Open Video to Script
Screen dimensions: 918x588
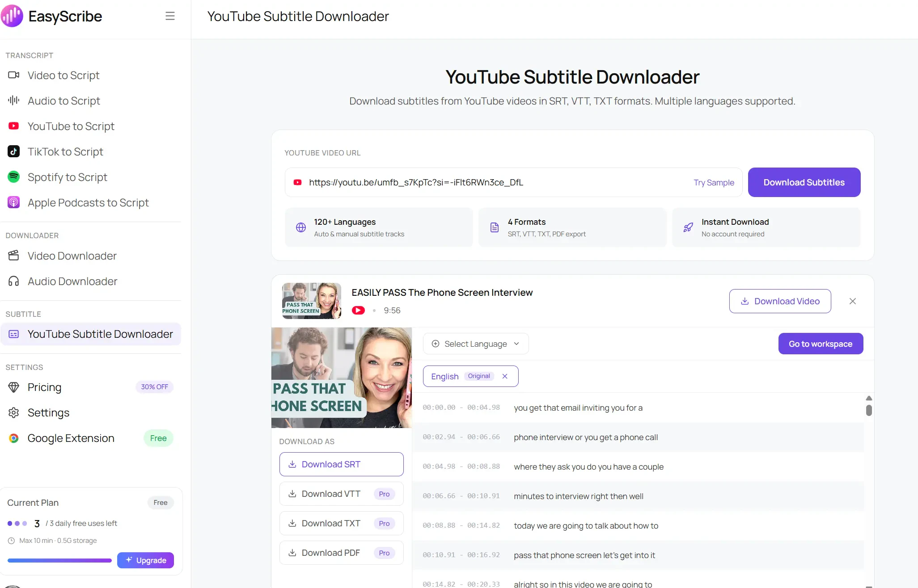[63, 75]
